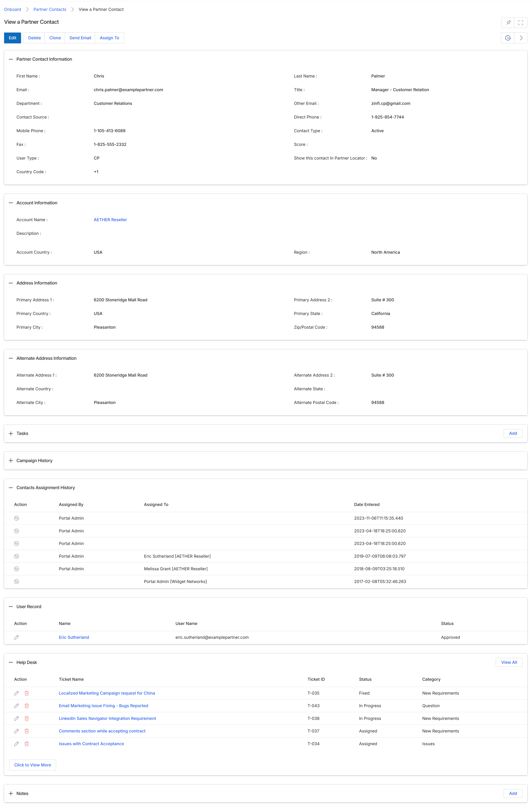Delete ticket T-035 with trash icon

[27, 693]
